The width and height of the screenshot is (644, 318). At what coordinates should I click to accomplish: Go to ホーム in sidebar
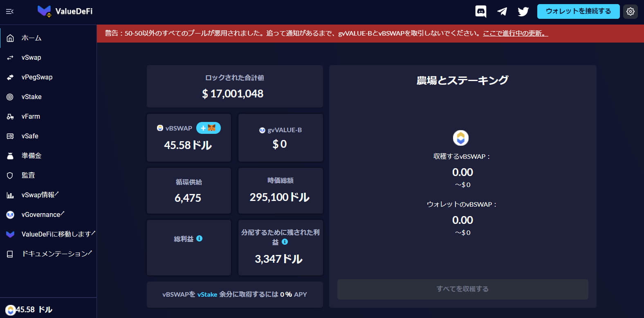(x=31, y=38)
